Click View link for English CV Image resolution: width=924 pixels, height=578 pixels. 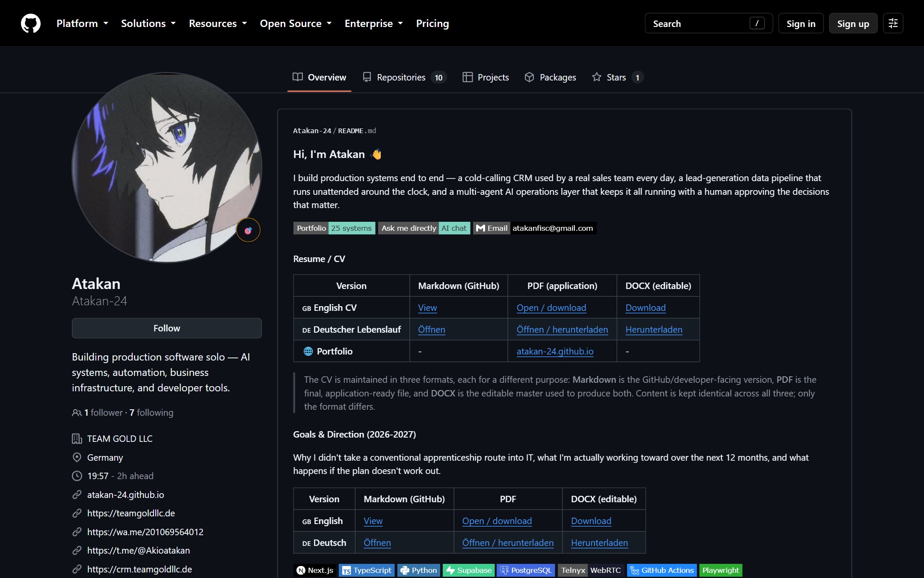click(x=427, y=308)
